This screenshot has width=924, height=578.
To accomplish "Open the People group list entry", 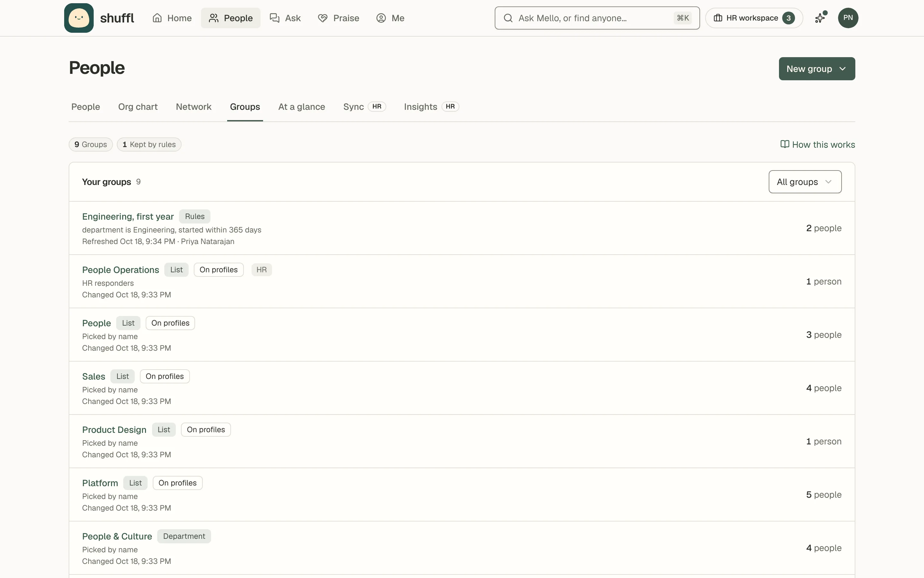I will pyautogui.click(x=97, y=323).
